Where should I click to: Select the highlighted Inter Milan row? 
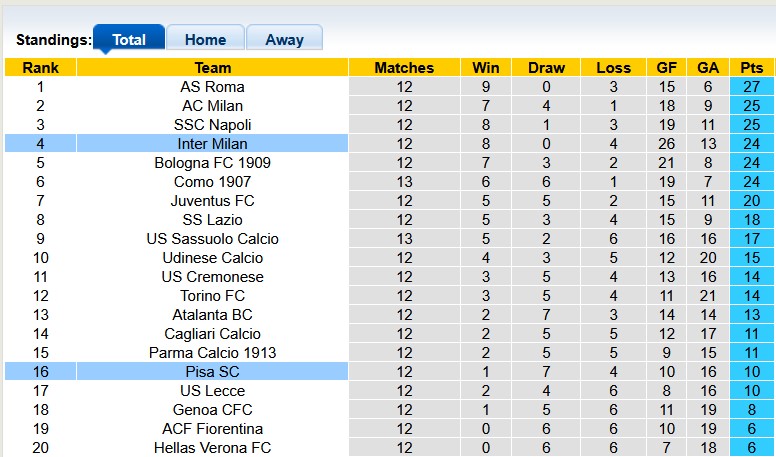[212, 144]
